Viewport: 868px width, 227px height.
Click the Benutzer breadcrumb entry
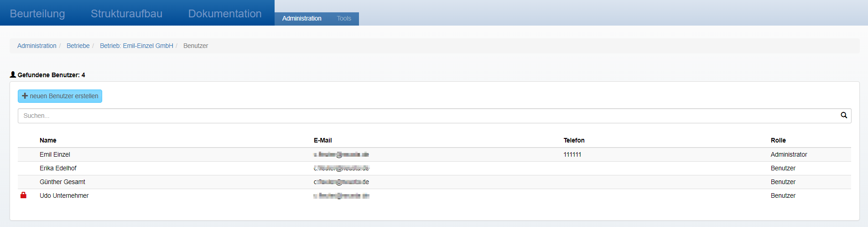point(196,46)
